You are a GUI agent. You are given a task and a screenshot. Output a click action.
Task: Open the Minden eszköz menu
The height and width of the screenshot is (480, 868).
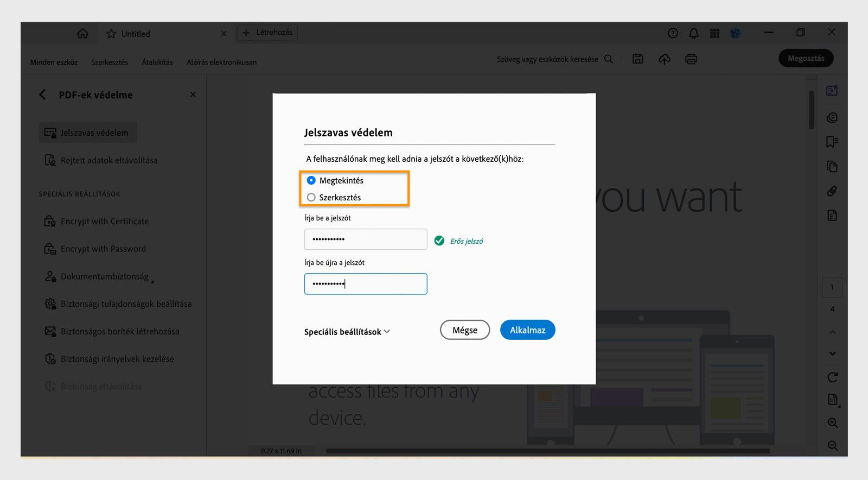(x=54, y=62)
